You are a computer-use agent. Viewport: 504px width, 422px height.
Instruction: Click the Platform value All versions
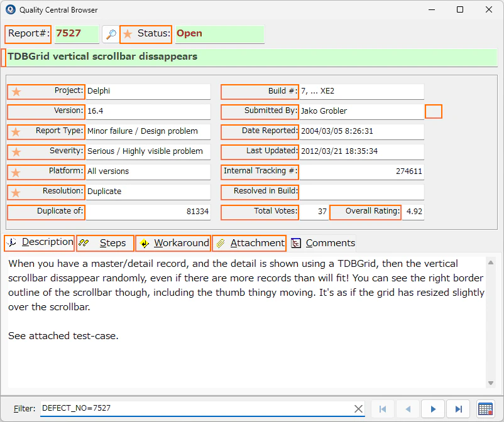(148, 172)
